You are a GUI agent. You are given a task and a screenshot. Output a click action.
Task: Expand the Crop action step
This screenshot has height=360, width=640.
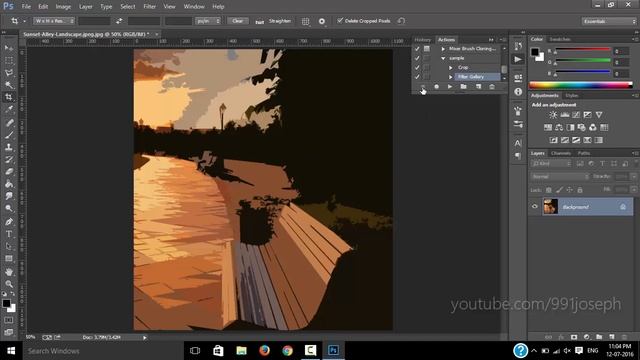451,67
